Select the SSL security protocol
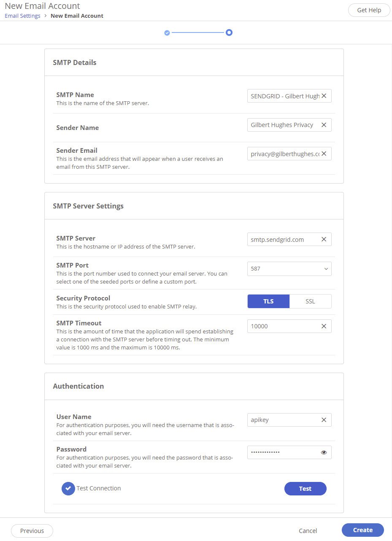This screenshot has width=392, height=541. [x=310, y=301]
